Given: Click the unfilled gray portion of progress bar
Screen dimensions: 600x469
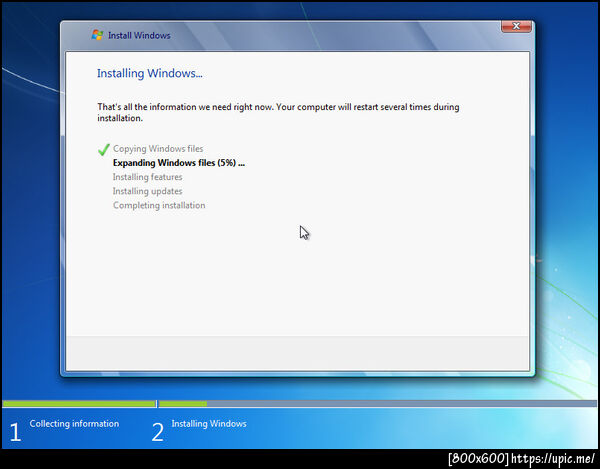Looking at the screenshot, I should [402, 404].
